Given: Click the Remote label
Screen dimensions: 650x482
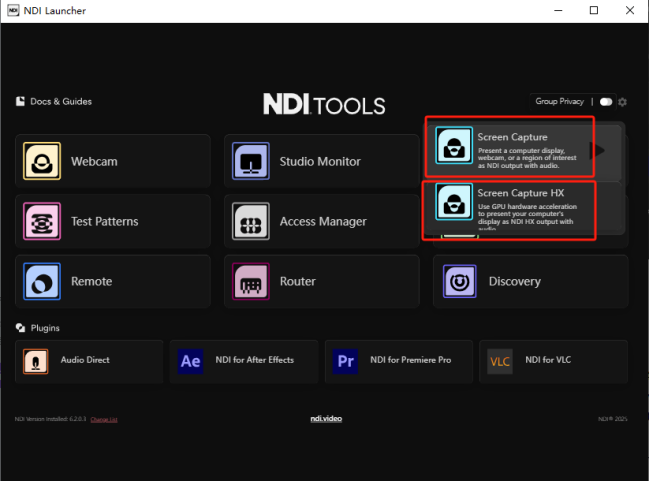Looking at the screenshot, I should tap(92, 281).
